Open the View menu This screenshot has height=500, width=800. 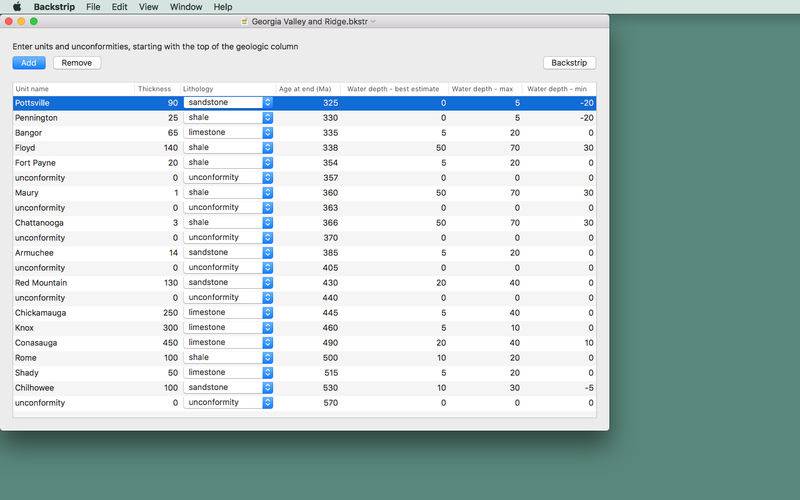[148, 7]
